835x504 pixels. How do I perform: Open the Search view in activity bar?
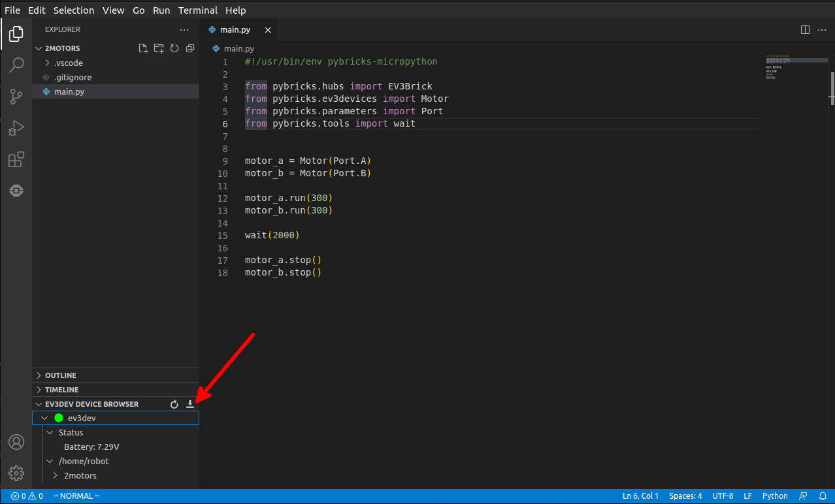pos(16,65)
